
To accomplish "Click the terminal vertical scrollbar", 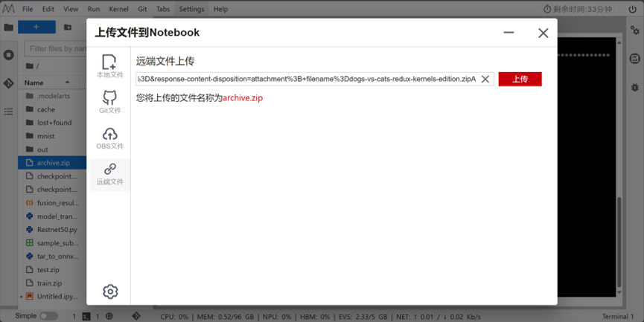I will coord(619,242).
